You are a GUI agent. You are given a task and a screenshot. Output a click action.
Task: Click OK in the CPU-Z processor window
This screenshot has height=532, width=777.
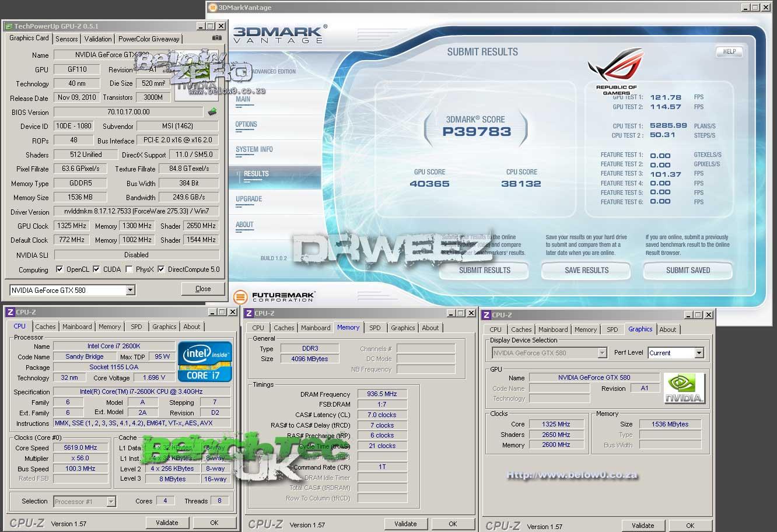coord(214,523)
